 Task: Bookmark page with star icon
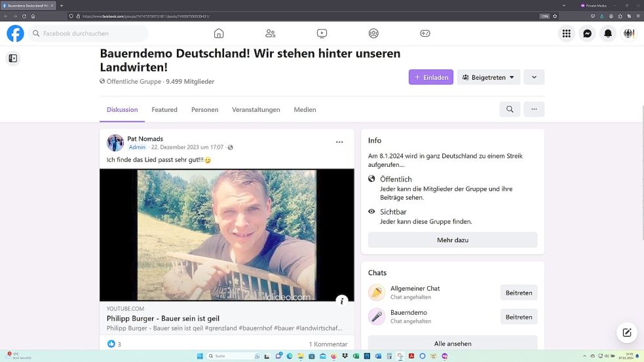pyautogui.click(x=555, y=16)
